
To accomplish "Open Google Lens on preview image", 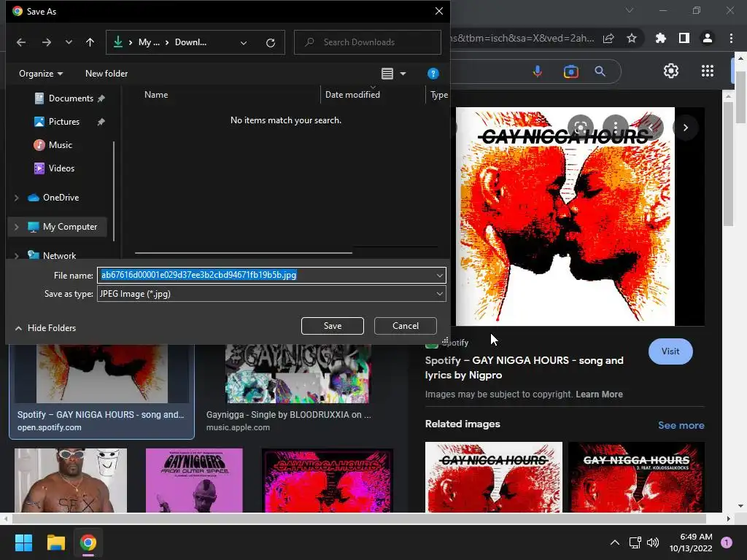I will tap(580, 127).
